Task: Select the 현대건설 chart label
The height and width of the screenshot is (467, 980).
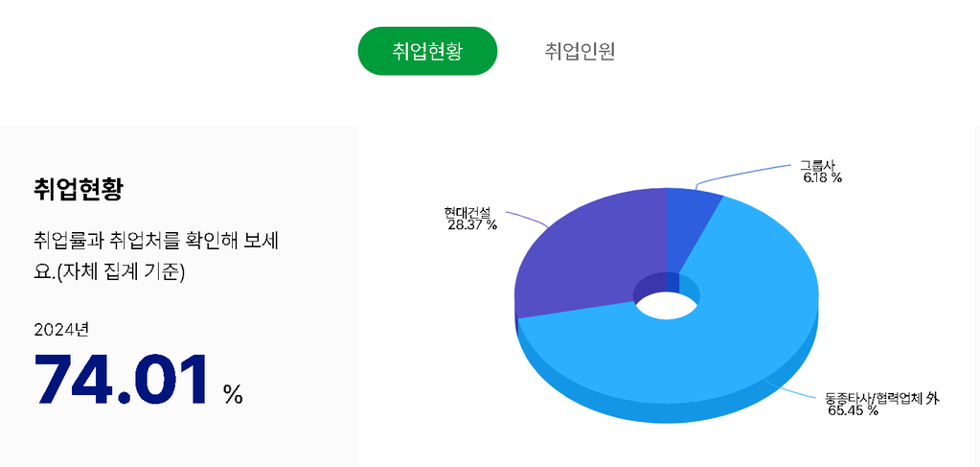Action: [467, 212]
